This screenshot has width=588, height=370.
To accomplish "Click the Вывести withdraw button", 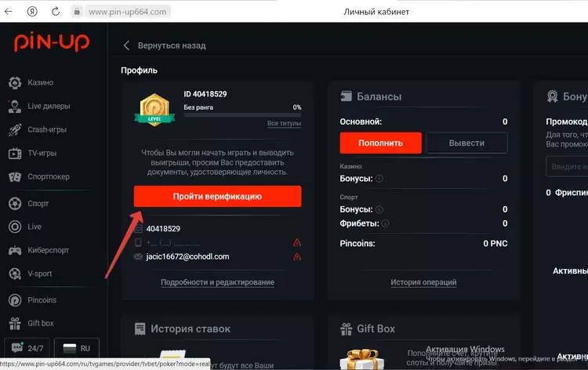I will point(466,143).
